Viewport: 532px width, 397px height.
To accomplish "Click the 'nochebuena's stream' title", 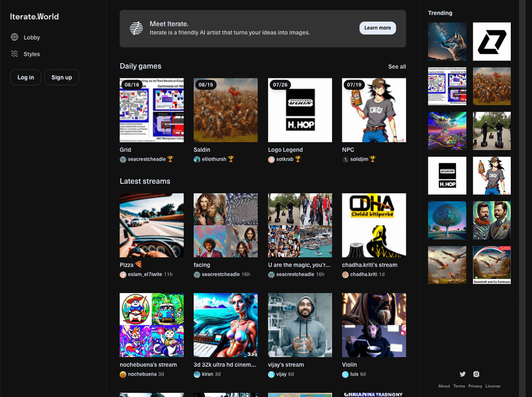I will click(x=148, y=365).
